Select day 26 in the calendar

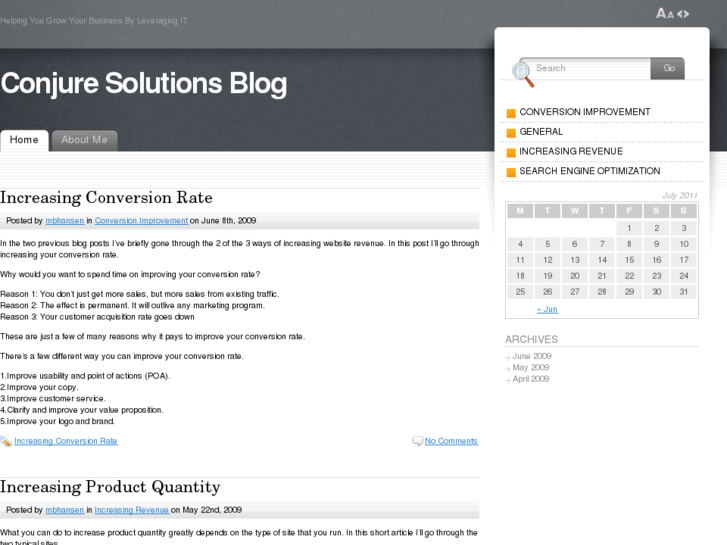[548, 292]
